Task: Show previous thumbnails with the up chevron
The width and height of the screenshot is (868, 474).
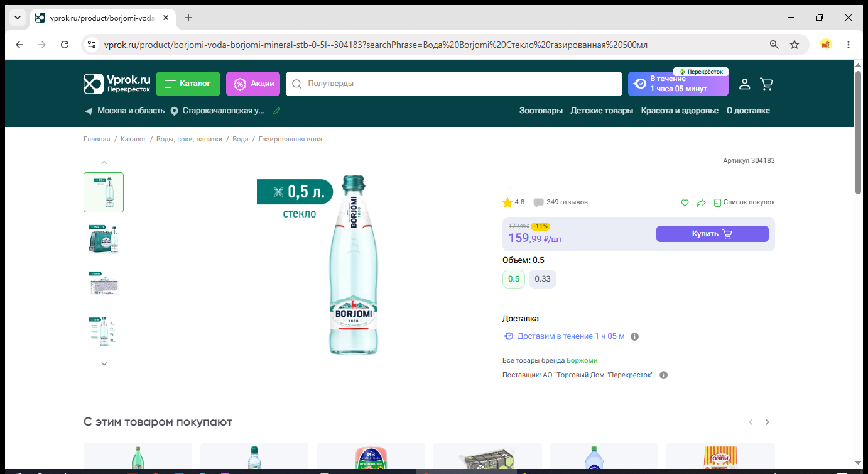Action: point(104,162)
